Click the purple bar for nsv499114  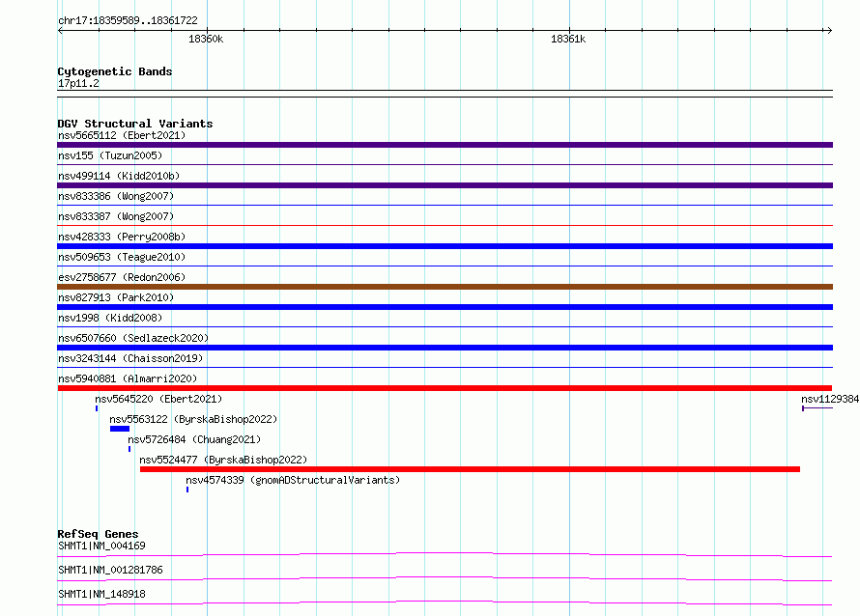click(444, 185)
